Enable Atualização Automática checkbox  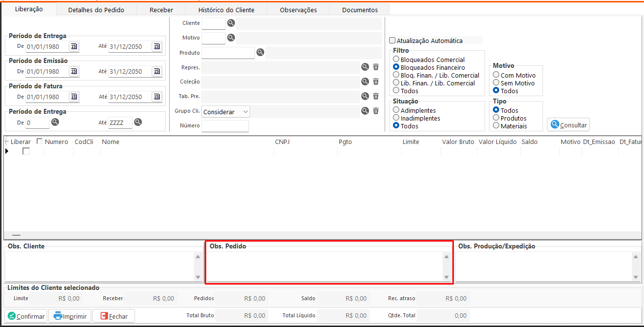[392, 41]
